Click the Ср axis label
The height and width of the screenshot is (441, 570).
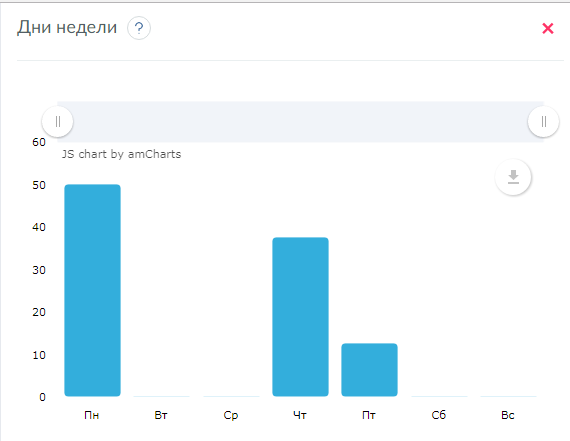(231, 416)
